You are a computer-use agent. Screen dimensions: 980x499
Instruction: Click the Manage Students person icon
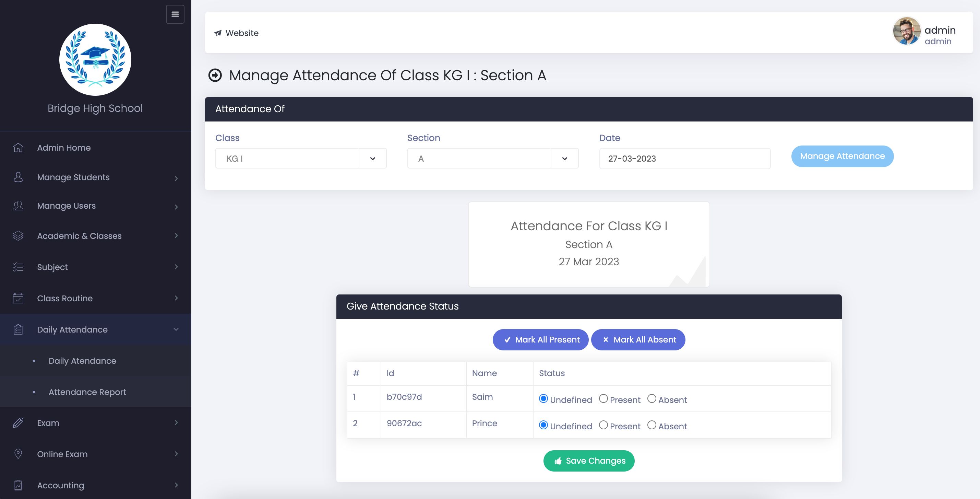(x=18, y=177)
